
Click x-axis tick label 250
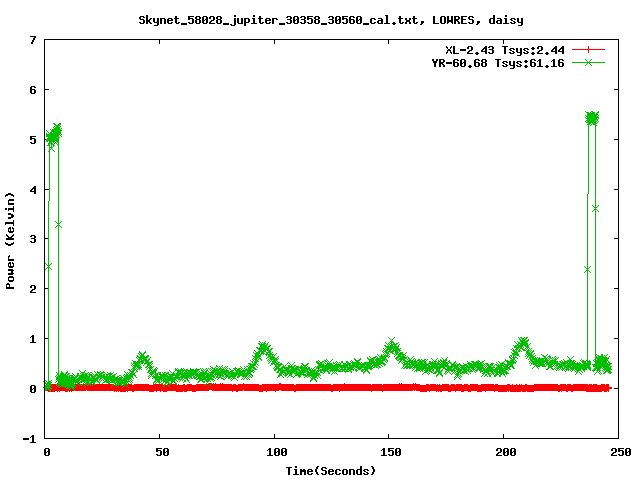point(621,452)
